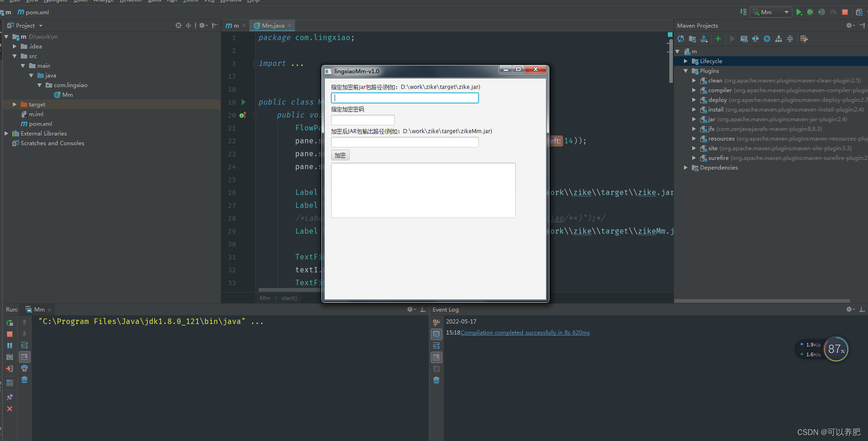Collapse the src folder
The height and width of the screenshot is (441, 868).
click(x=15, y=56)
